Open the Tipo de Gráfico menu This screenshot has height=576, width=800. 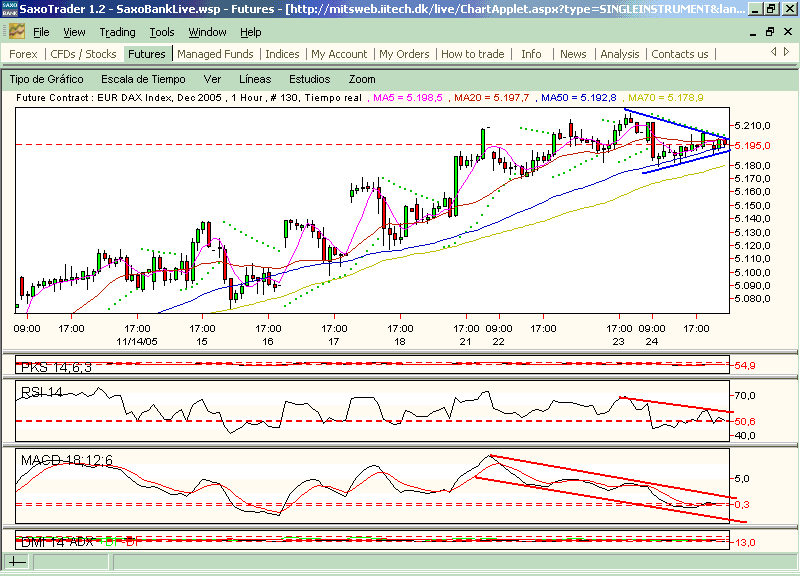click(46, 80)
